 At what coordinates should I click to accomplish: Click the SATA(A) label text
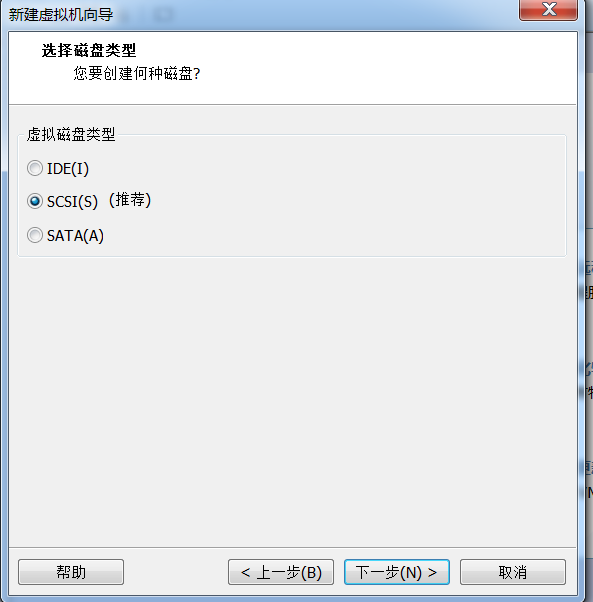(75, 235)
